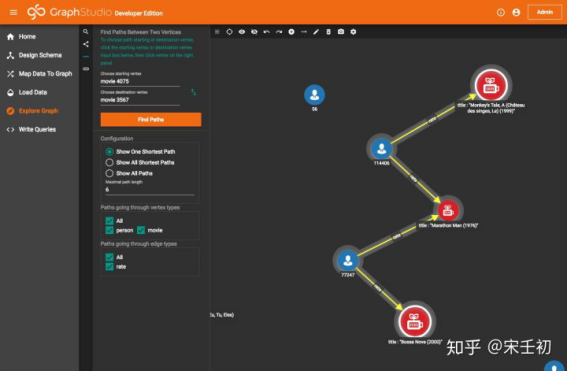This screenshot has height=371, width=567.
Task: Toggle rate edge type checkbox
Action: pyautogui.click(x=110, y=267)
